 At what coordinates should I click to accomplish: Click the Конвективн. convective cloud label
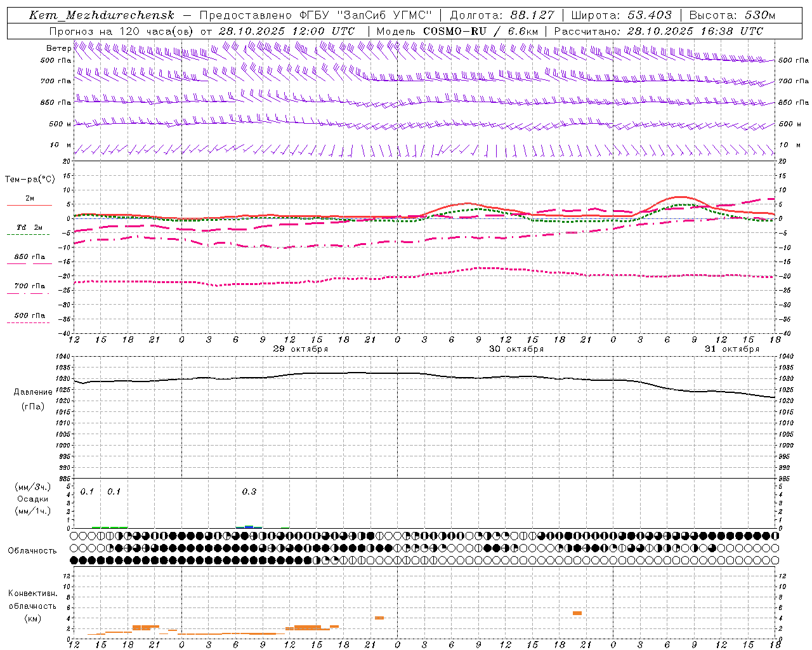coord(33,594)
